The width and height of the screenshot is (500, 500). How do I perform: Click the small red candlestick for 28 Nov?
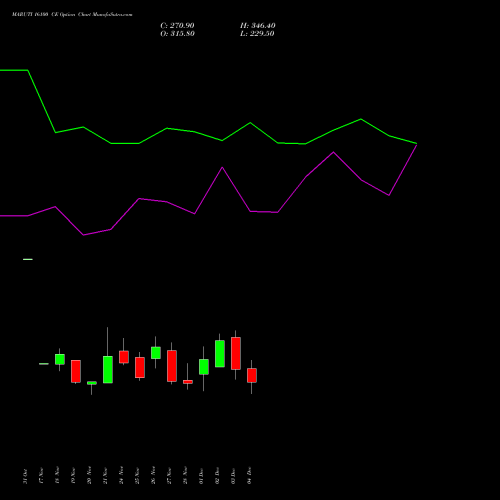188,382
